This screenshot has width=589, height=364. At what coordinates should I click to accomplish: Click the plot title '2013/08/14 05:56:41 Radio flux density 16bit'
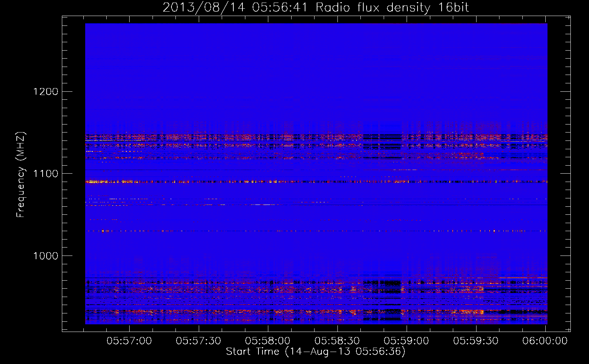coord(316,8)
